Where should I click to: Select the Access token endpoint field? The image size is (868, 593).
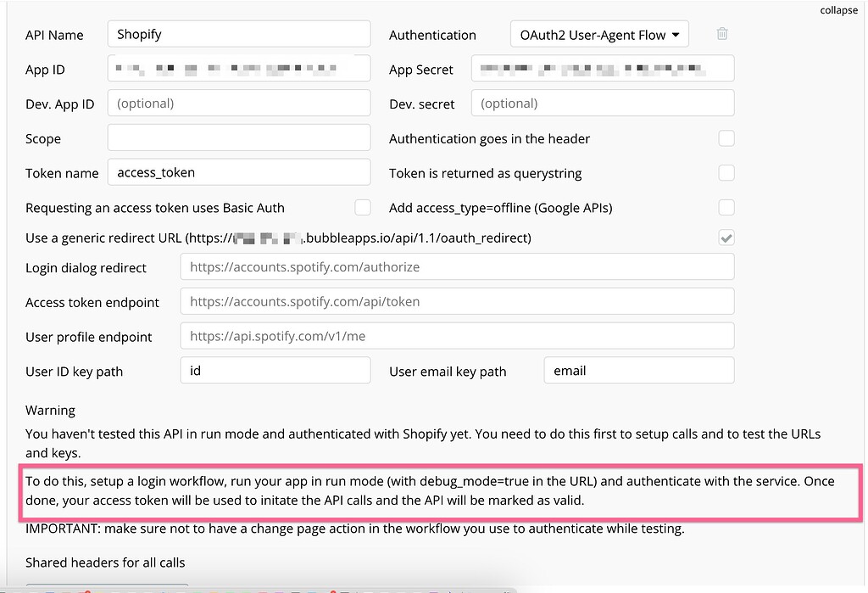coord(457,301)
